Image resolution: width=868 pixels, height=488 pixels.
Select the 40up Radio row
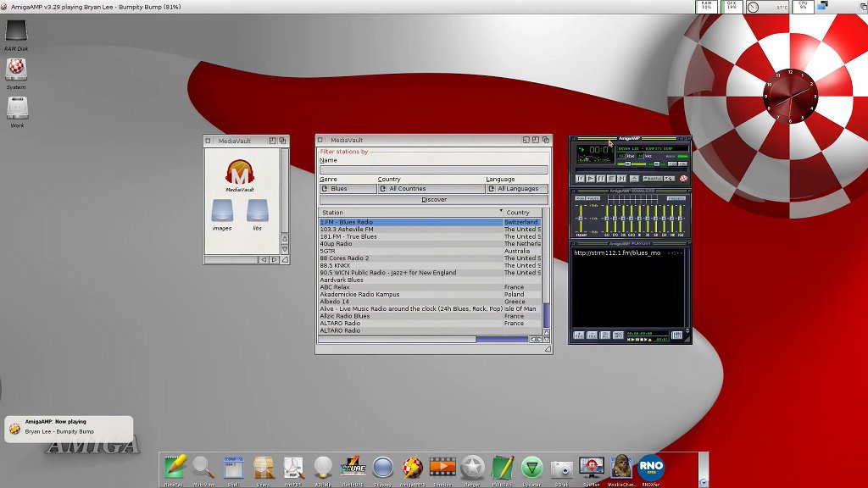(430, 243)
